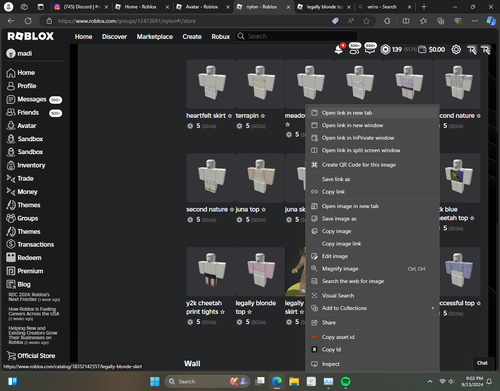The height and width of the screenshot is (391, 500).
Task: Click the browser address bar
Action: [x=187, y=21]
